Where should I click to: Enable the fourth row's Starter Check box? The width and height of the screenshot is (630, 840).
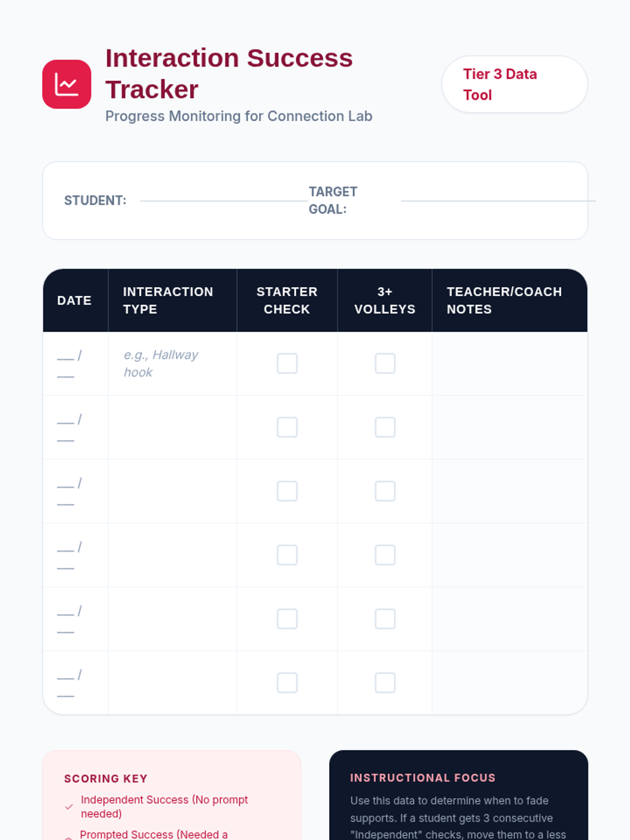[287, 555]
